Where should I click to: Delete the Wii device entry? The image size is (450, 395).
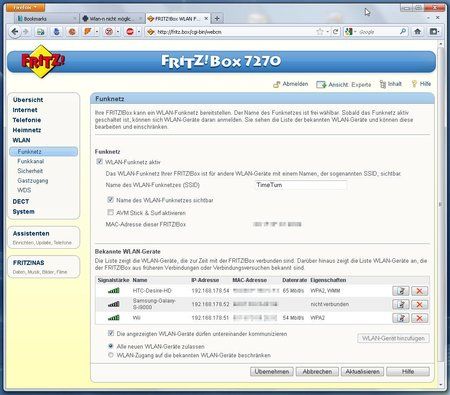[419, 318]
